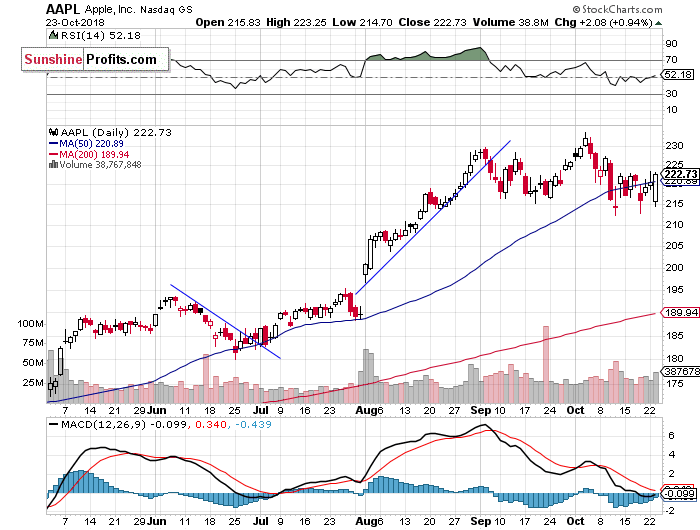Image resolution: width=700 pixels, height=530 pixels.
Task: Select the Low 214.70 value
Action: click(x=362, y=22)
